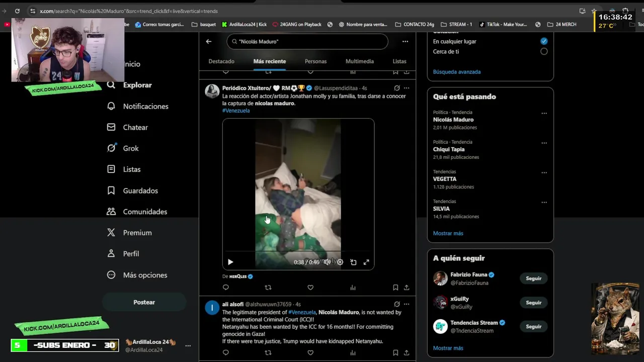Click 'Mostrar más' under trending topics
Viewport: 644px width, 362px height.
(448, 233)
